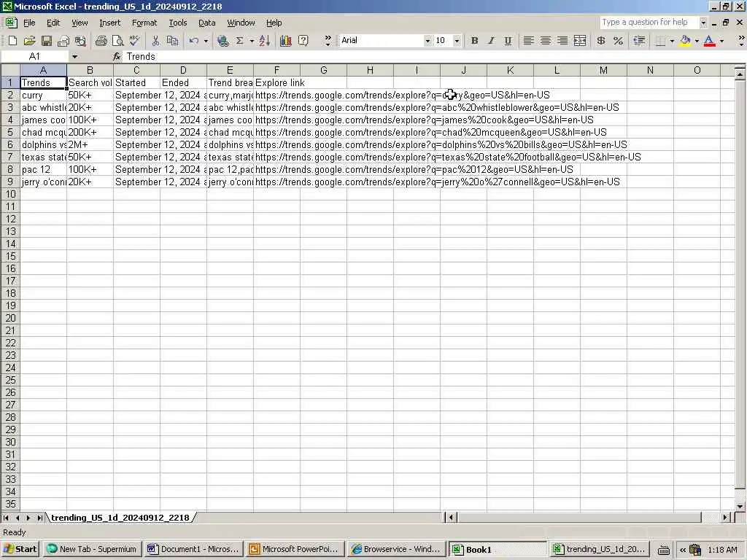Open the font size 10 dropdown

pyautogui.click(x=457, y=41)
